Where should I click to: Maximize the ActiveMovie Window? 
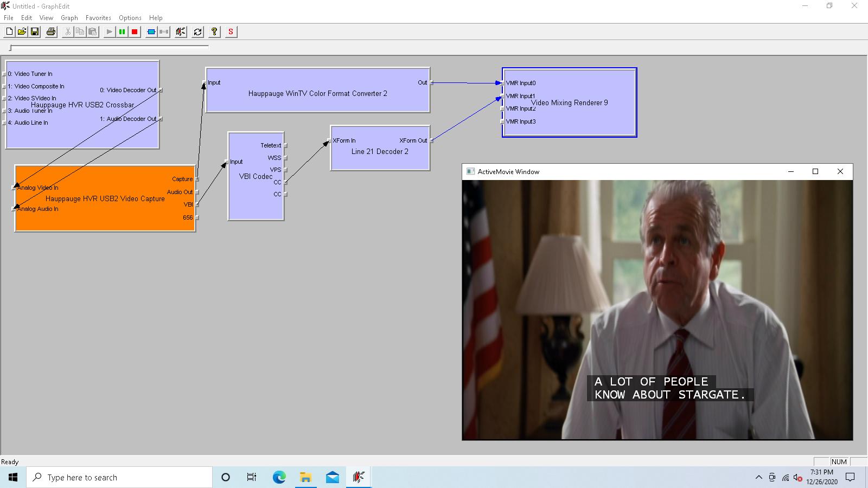815,171
